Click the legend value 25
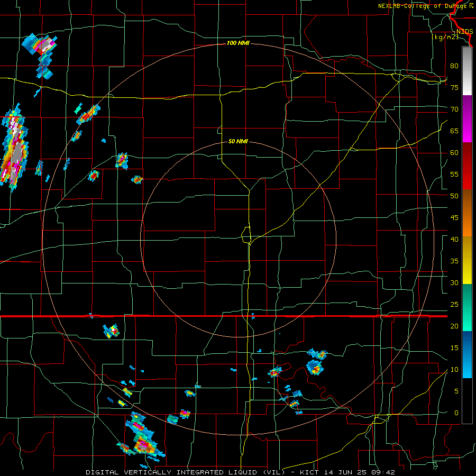 click(x=454, y=305)
